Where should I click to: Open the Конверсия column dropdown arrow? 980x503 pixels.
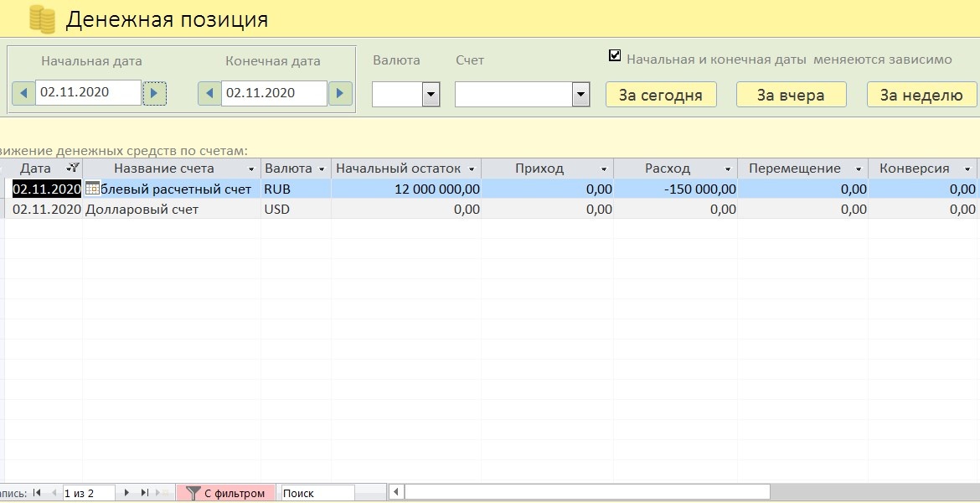(x=967, y=169)
